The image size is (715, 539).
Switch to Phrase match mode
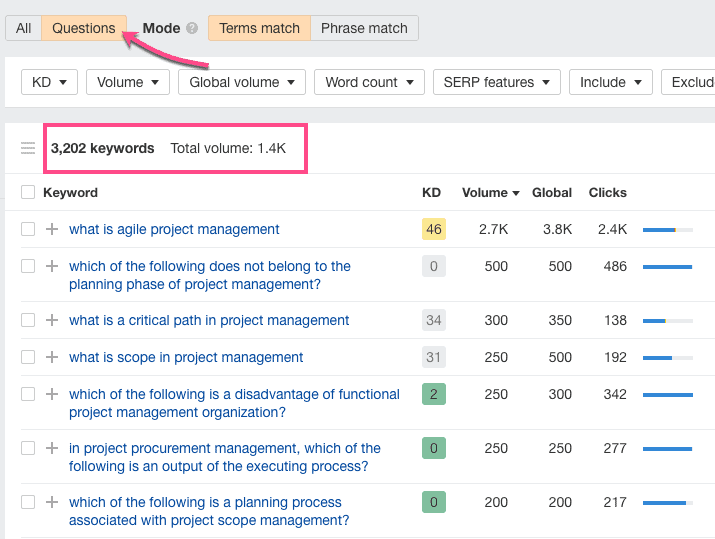[x=364, y=28]
